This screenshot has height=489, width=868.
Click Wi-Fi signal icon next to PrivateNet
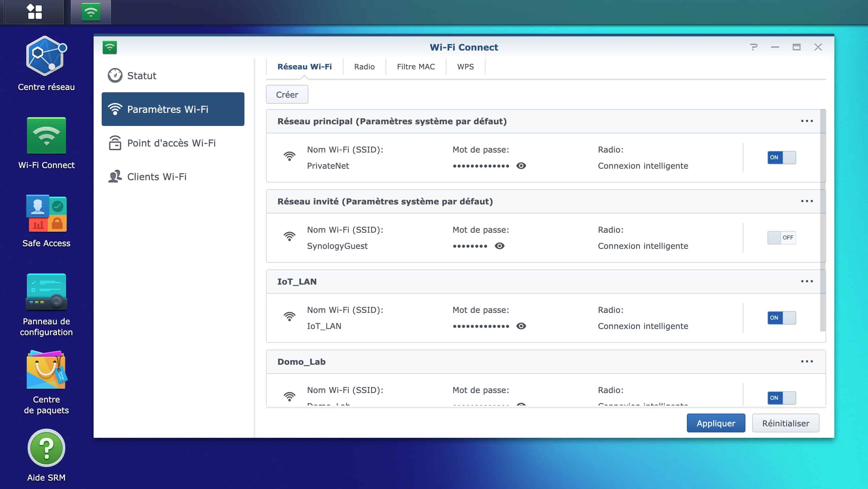(289, 156)
